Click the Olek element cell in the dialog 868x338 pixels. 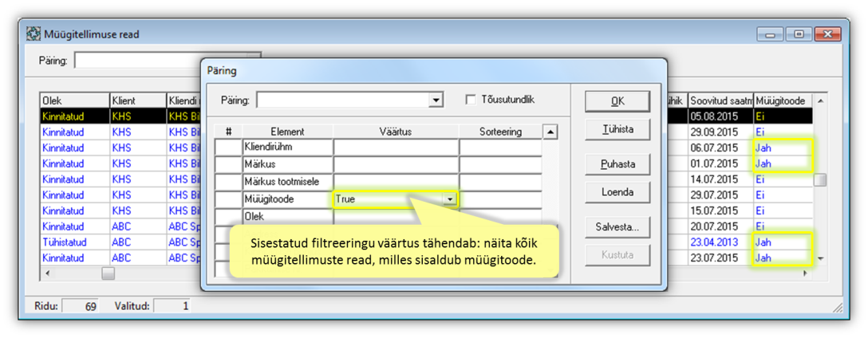288,216
